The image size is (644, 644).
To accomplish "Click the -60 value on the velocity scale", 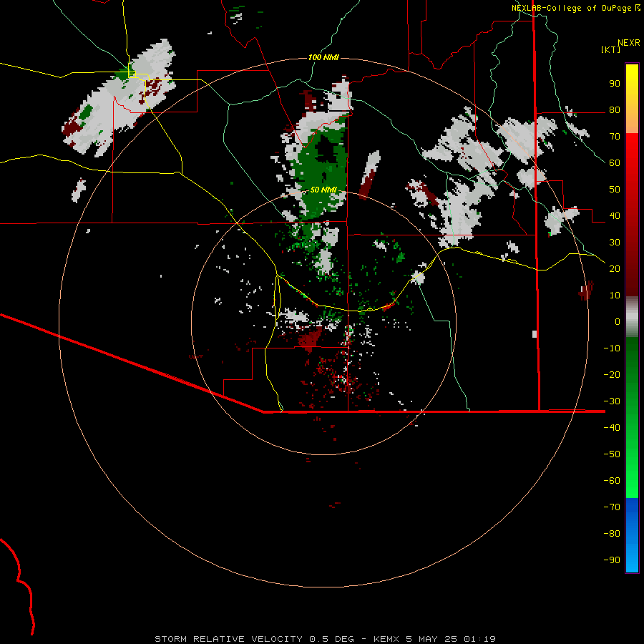I will coord(612,481).
